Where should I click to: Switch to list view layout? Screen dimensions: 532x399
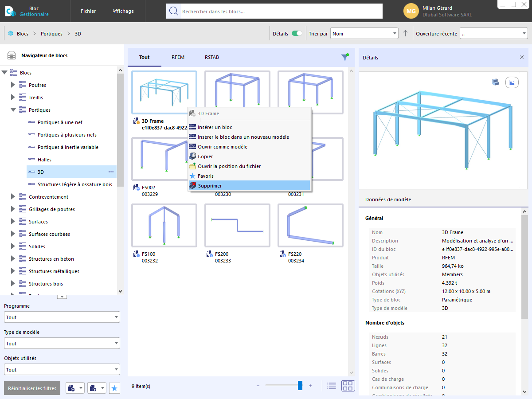pos(331,386)
